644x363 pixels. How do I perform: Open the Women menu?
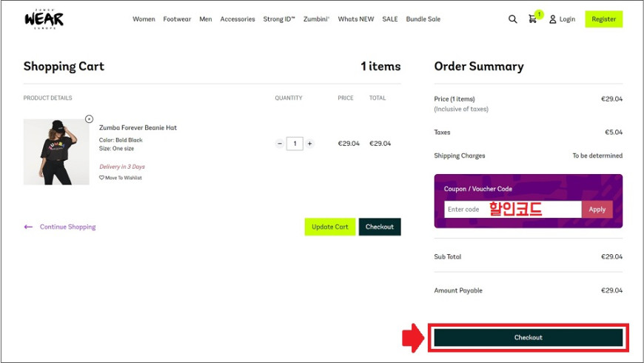[x=144, y=19]
